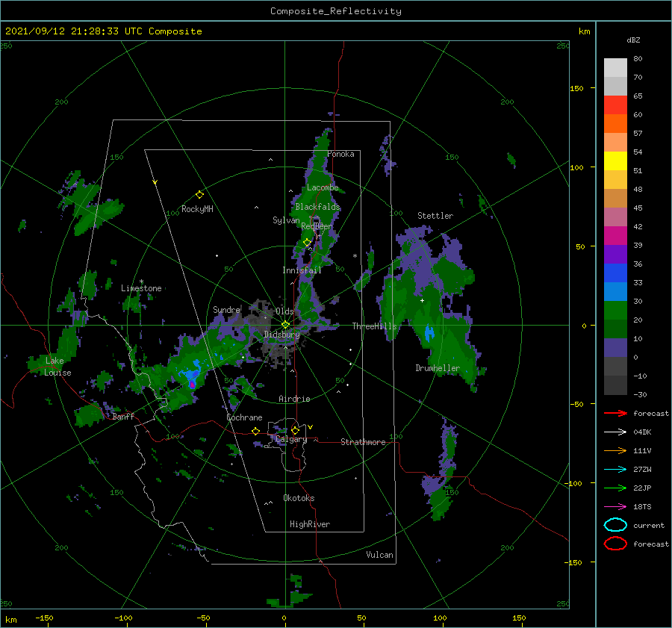Click the Banff label
Screen dimensions: 672x628
click(x=123, y=416)
